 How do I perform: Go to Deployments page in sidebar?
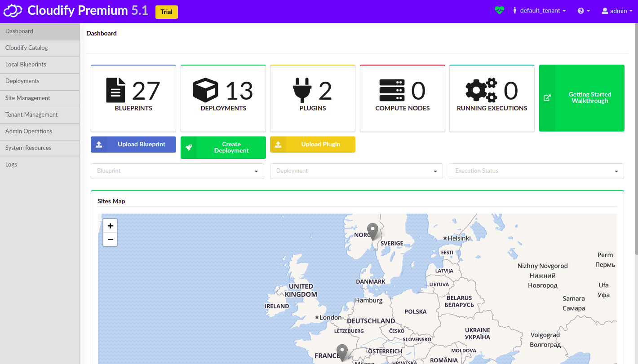pos(40,81)
